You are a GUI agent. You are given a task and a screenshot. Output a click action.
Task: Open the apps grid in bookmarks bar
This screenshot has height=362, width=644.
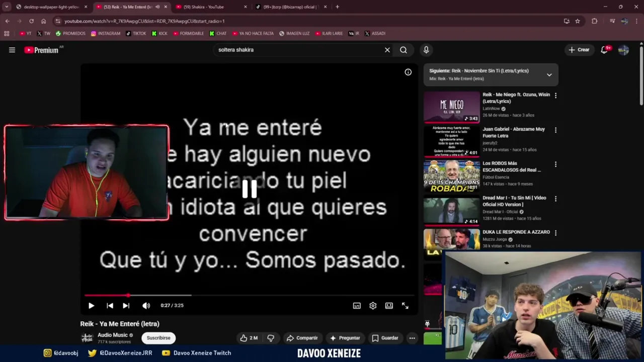(7, 34)
